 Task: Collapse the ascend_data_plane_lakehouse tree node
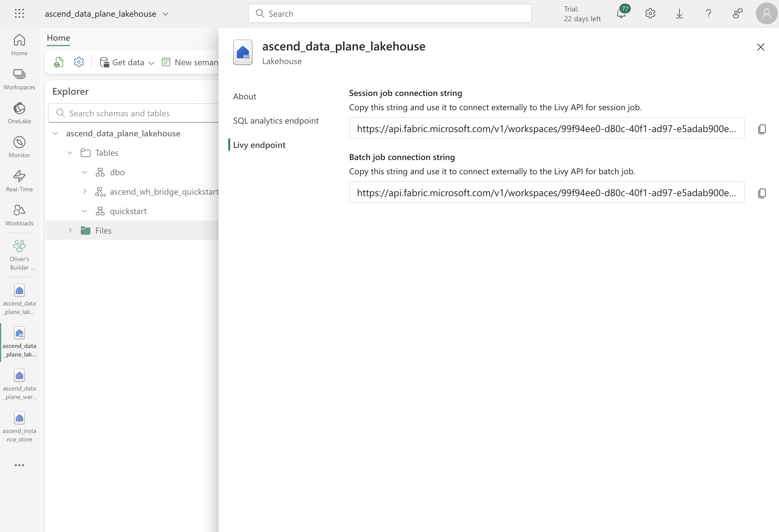(55, 133)
